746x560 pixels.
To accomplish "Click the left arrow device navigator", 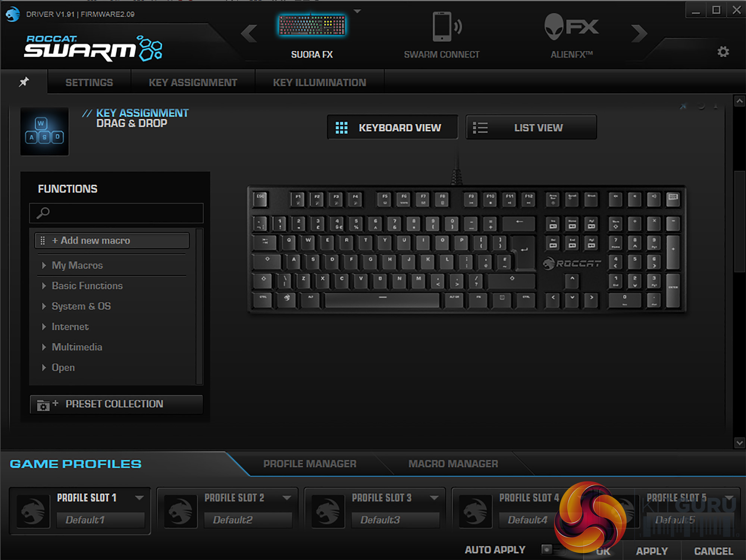I will (x=249, y=33).
